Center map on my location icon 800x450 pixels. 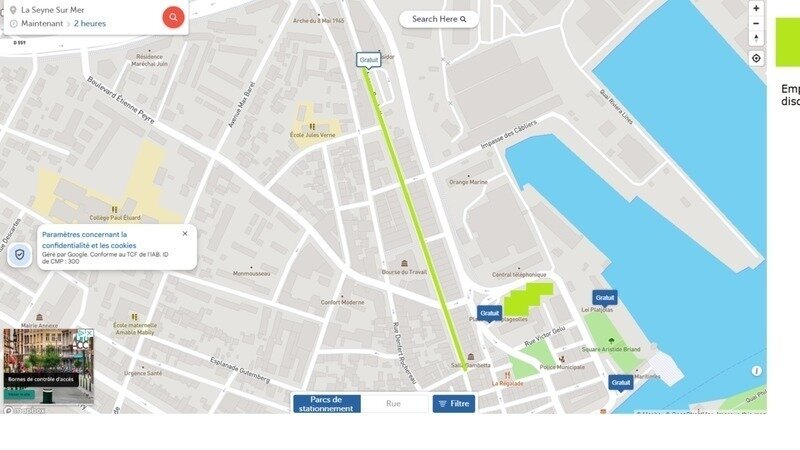click(756, 59)
